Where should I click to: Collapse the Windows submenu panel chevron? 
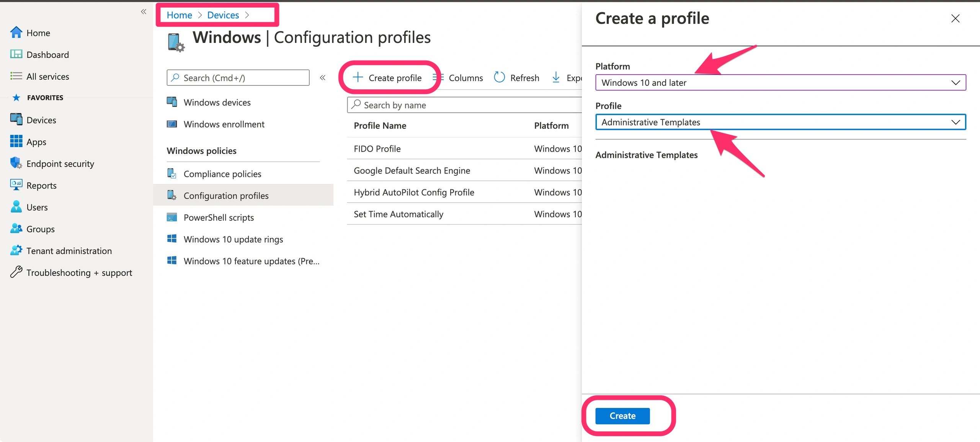coord(323,78)
